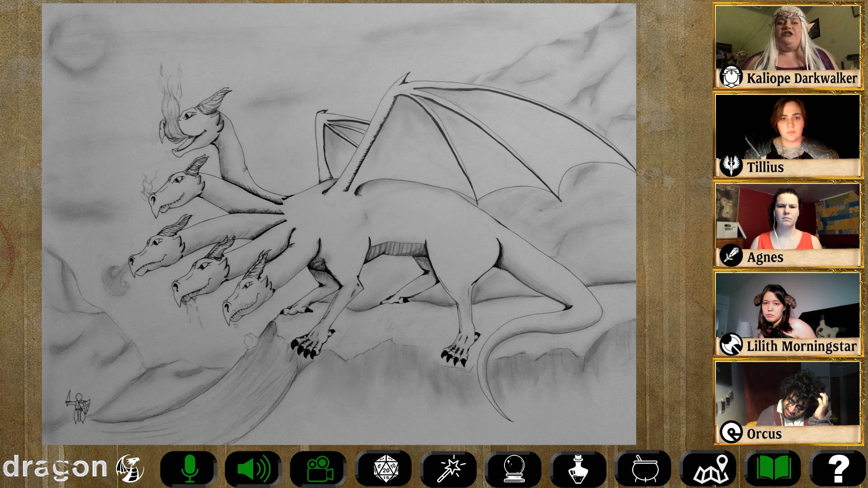
Task: Click the question mark help button
Action: coord(838,469)
